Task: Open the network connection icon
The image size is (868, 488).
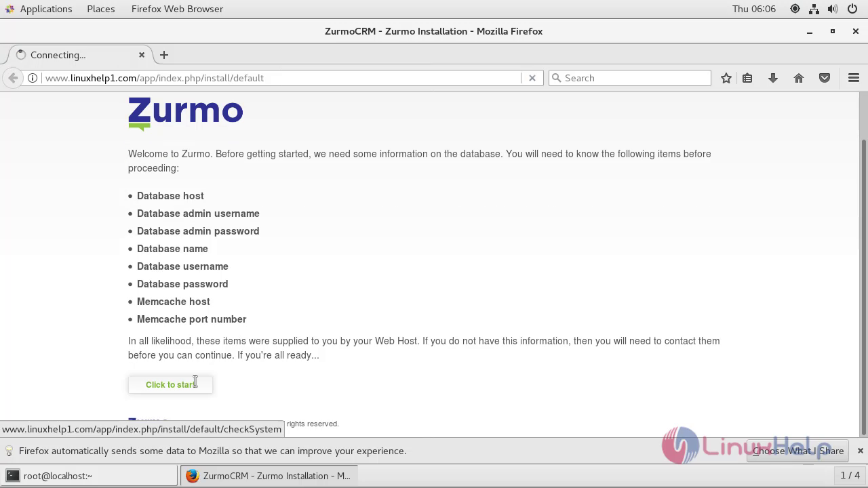Action: (814, 9)
